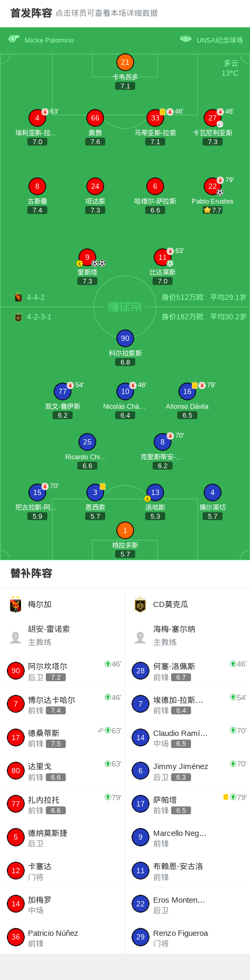Select coach 胡安-雷诺索 entry
The height and width of the screenshot is (980, 250).
63,635
